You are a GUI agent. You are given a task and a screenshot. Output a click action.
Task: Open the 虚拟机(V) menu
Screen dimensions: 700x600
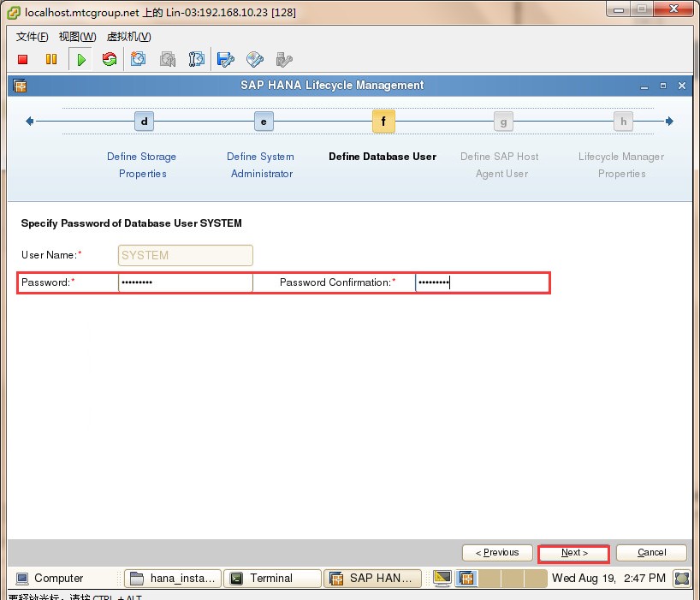pos(129,37)
